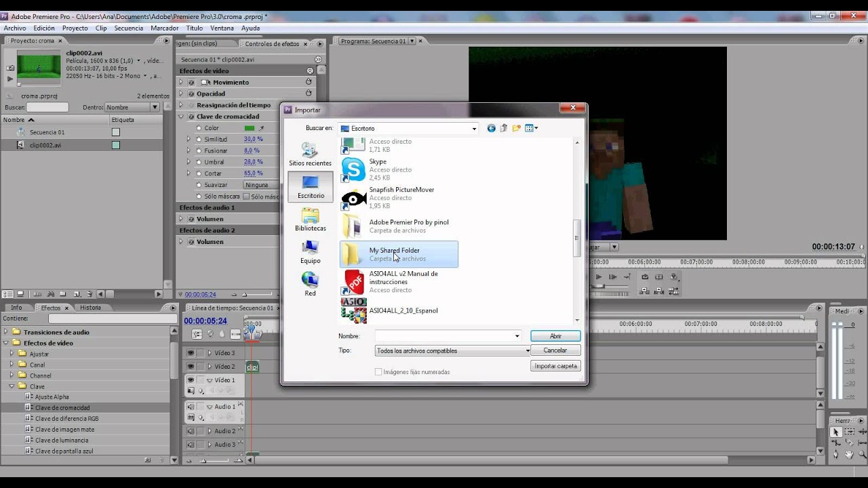Click Export Frame output button in monitor
The width and height of the screenshot is (868, 488).
[673, 277]
